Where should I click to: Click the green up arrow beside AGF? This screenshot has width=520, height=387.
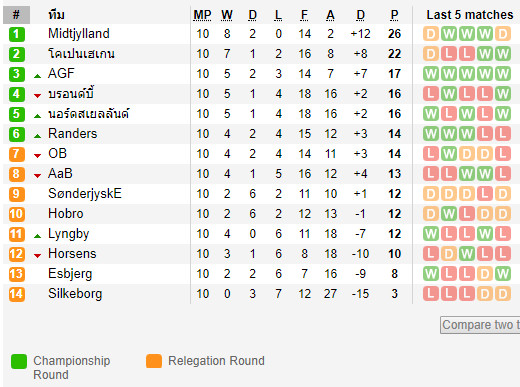point(38,76)
